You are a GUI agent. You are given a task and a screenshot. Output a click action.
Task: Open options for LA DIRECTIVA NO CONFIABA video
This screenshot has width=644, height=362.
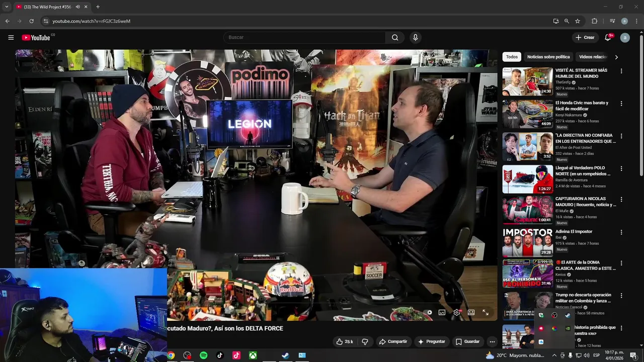pyautogui.click(x=621, y=136)
